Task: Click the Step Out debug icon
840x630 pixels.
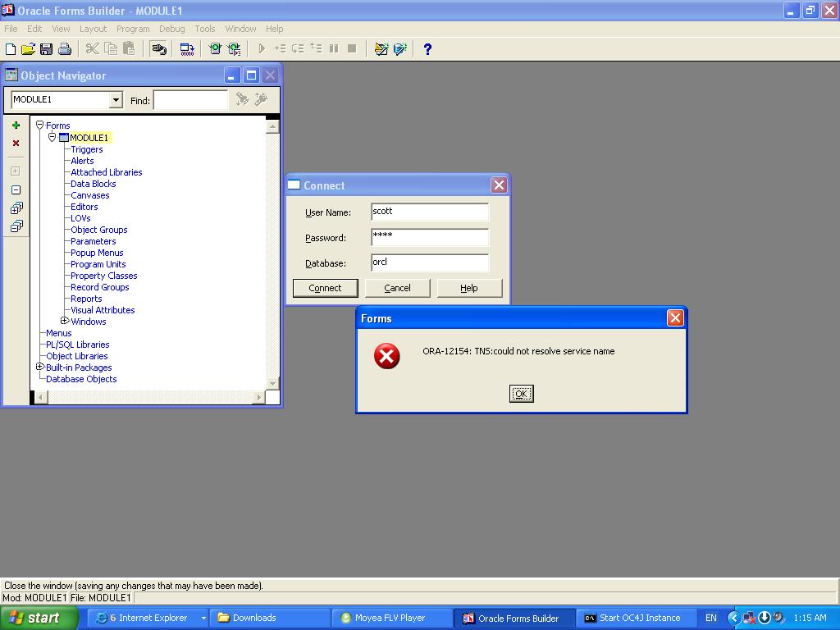Action: [316, 49]
